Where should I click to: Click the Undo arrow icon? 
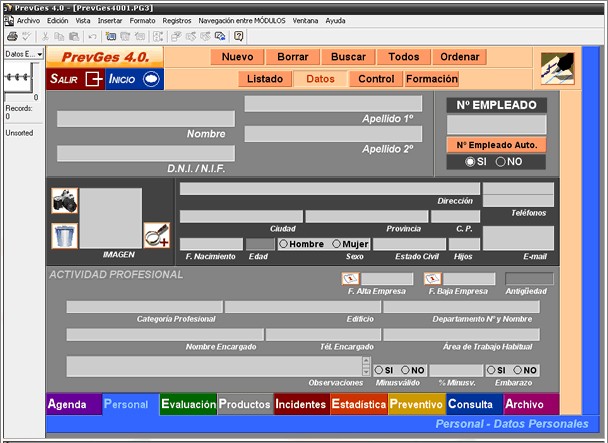click(92, 36)
